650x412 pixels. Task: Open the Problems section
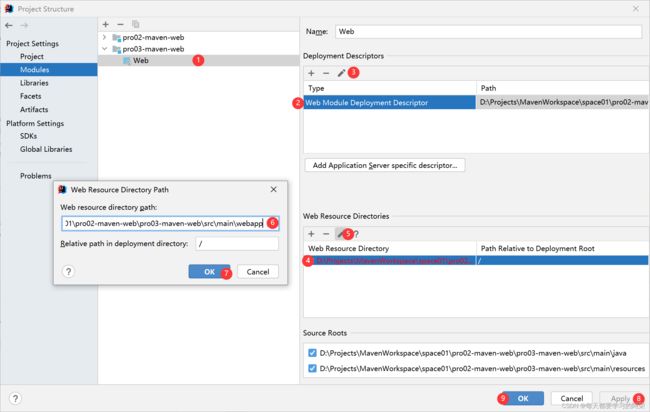36,176
